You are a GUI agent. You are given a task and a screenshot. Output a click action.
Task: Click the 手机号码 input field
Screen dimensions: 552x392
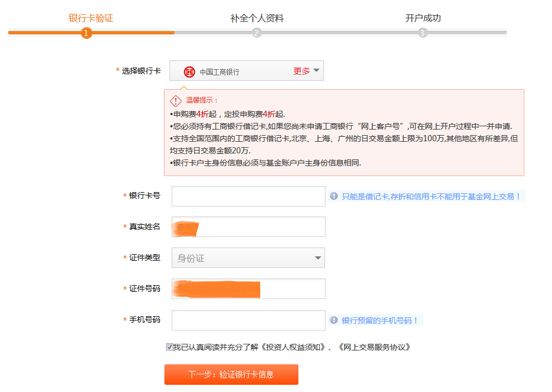[x=248, y=320]
